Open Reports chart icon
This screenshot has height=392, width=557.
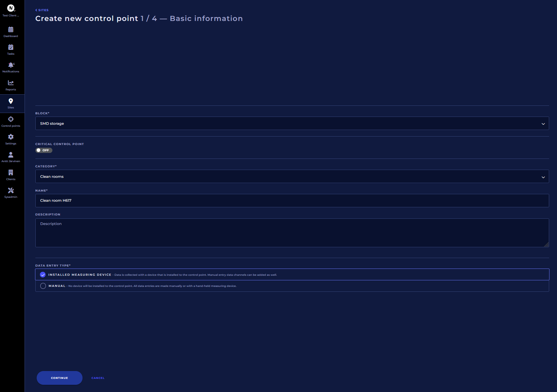click(x=11, y=83)
